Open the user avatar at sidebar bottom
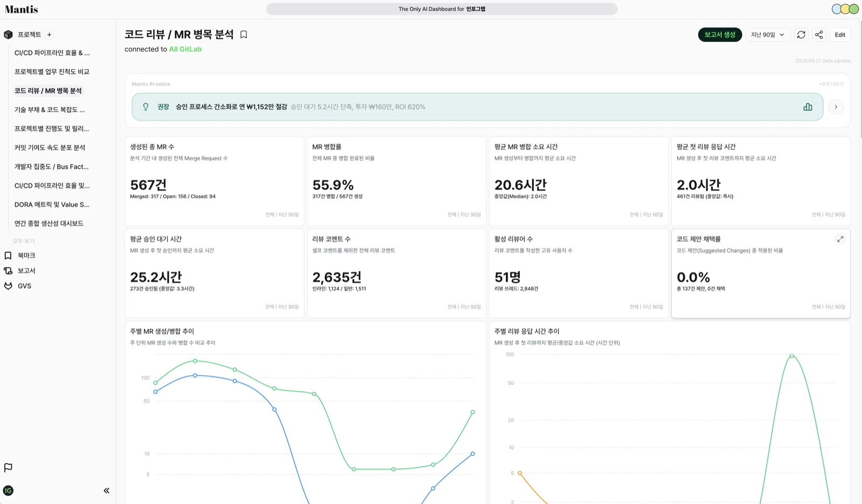This screenshot has width=862, height=504. tap(8, 491)
